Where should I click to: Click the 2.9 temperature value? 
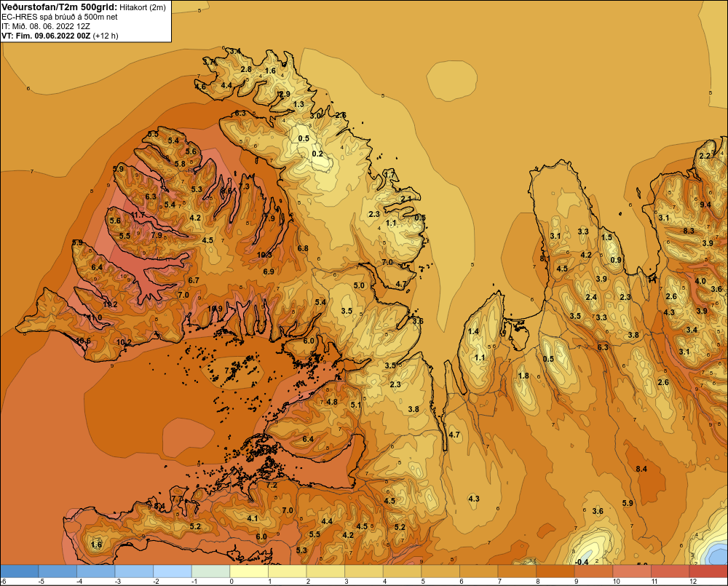click(x=284, y=94)
